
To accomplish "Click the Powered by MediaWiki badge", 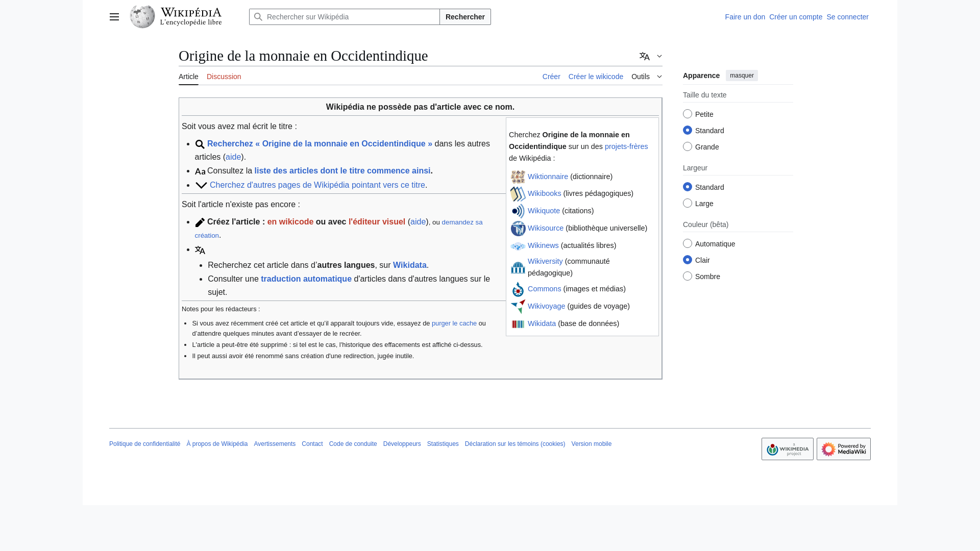I will [x=844, y=449].
